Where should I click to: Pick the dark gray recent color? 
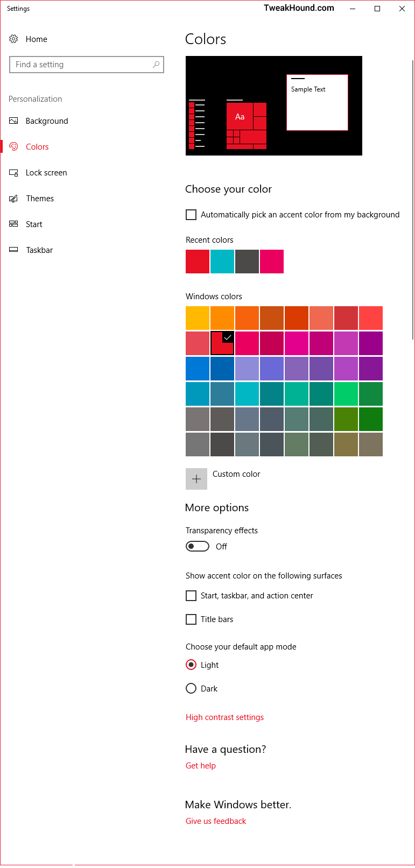click(x=247, y=262)
